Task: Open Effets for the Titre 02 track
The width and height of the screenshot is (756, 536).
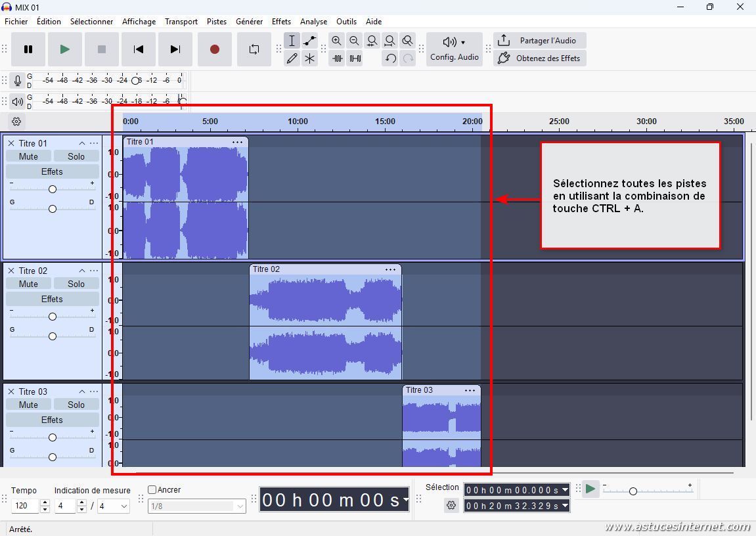Action: point(52,299)
